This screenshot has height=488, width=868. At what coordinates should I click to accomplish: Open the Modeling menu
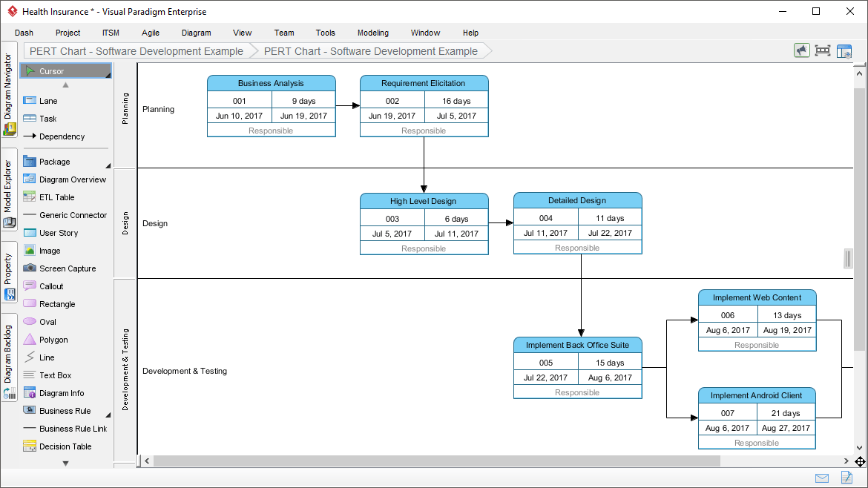click(x=372, y=33)
